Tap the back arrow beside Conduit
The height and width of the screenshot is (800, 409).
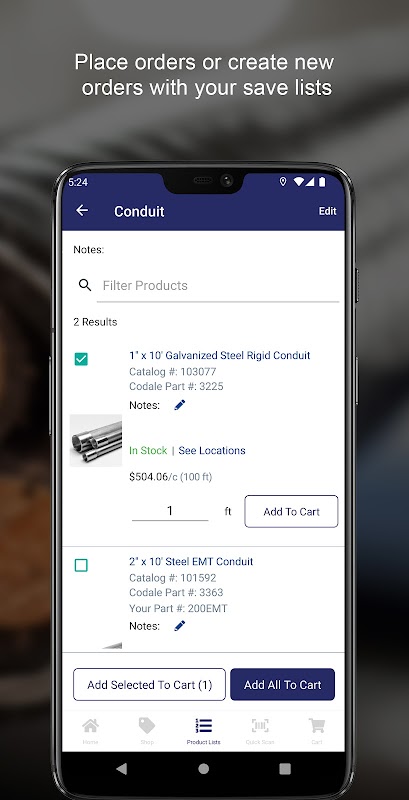point(82,210)
